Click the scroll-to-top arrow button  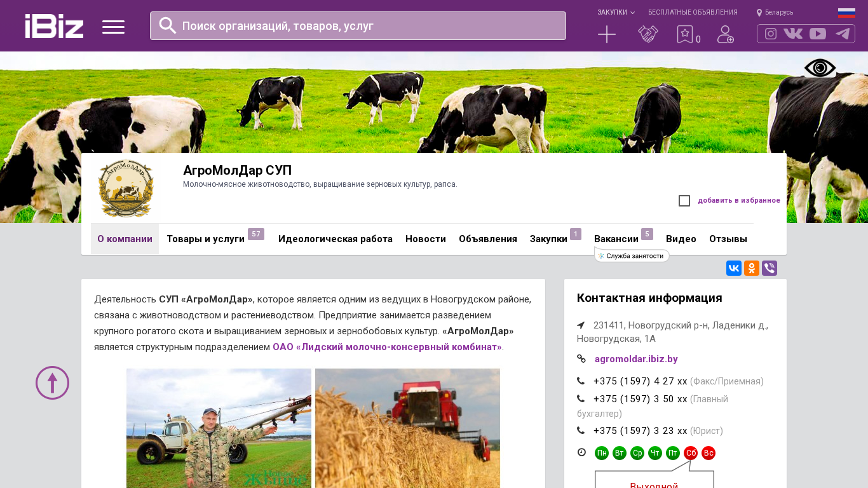(52, 383)
